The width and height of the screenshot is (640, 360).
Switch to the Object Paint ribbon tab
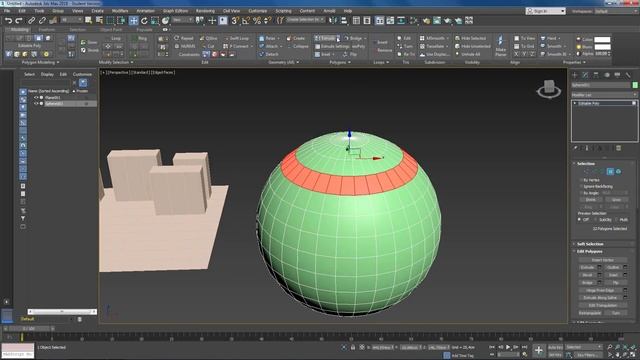point(111,30)
